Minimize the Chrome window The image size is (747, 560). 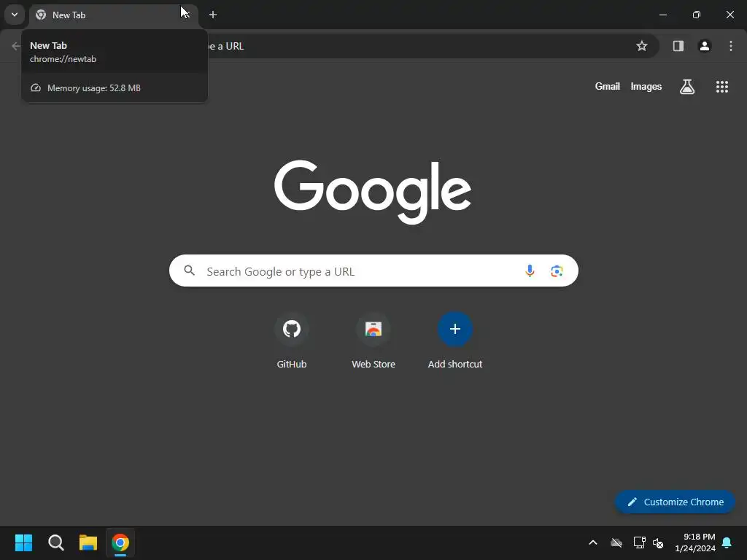click(x=662, y=15)
